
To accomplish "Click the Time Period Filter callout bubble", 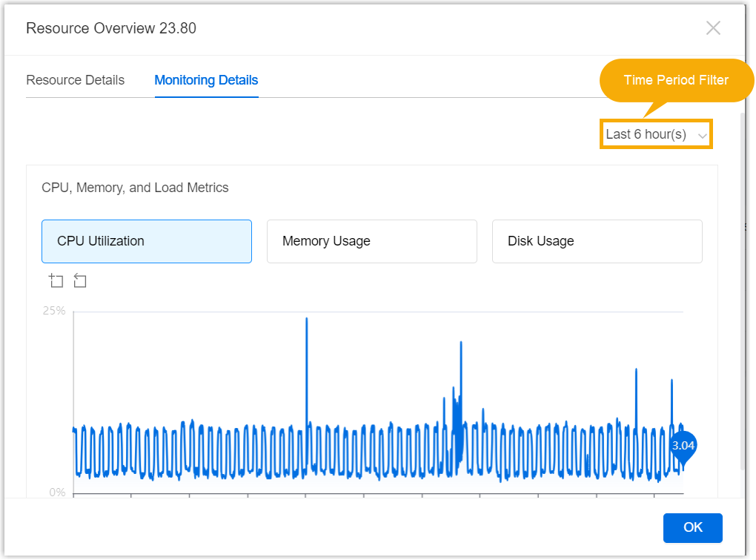I will coord(675,80).
